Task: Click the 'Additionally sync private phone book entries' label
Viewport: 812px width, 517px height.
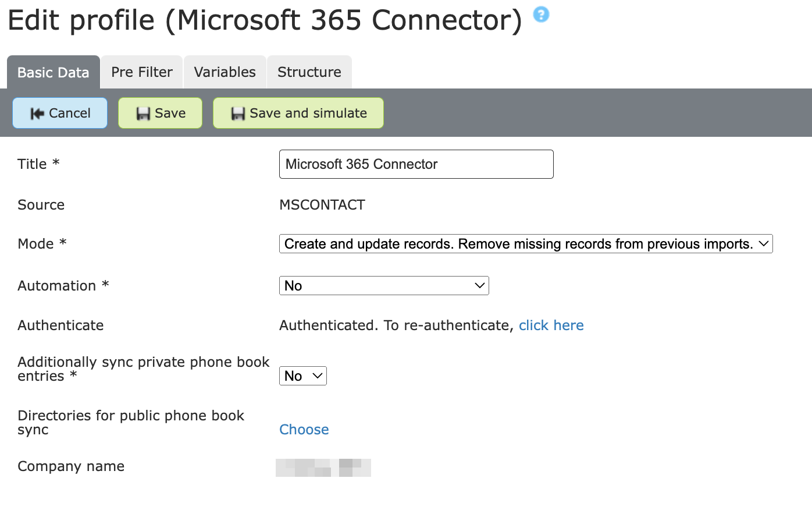Action: (144, 369)
